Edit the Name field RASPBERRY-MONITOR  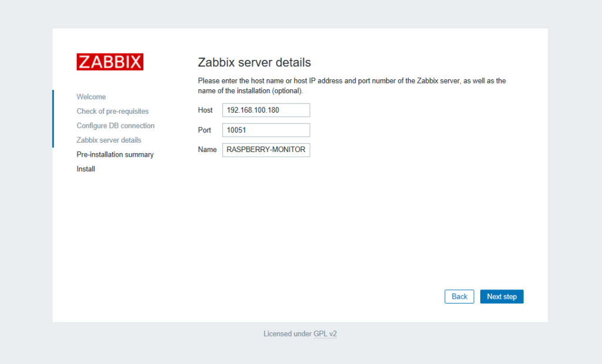(x=266, y=150)
